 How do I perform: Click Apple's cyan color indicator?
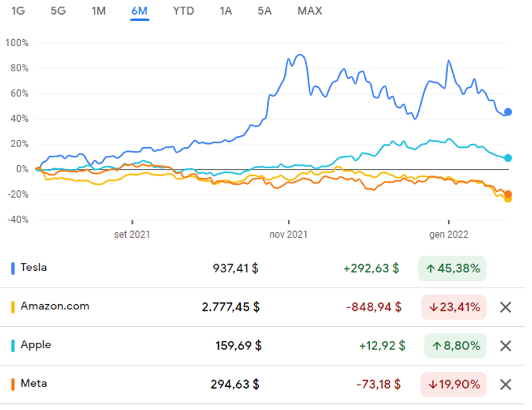[x=13, y=346]
